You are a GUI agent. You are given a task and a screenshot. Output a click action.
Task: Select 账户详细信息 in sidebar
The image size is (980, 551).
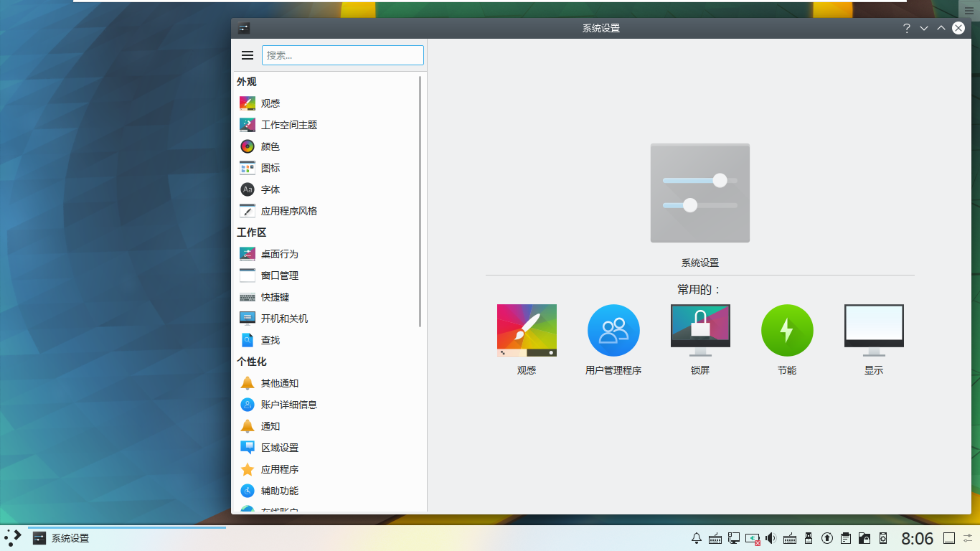(326, 405)
